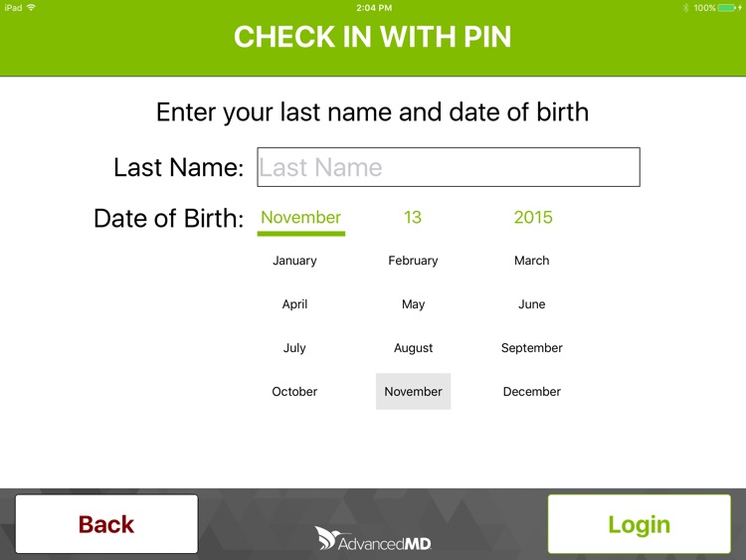Select January as birth month

294,261
